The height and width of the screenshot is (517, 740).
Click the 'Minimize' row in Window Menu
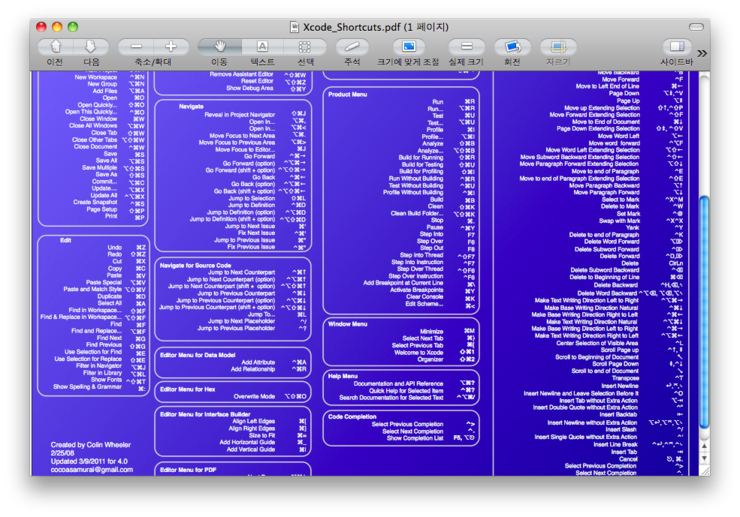[447, 331]
